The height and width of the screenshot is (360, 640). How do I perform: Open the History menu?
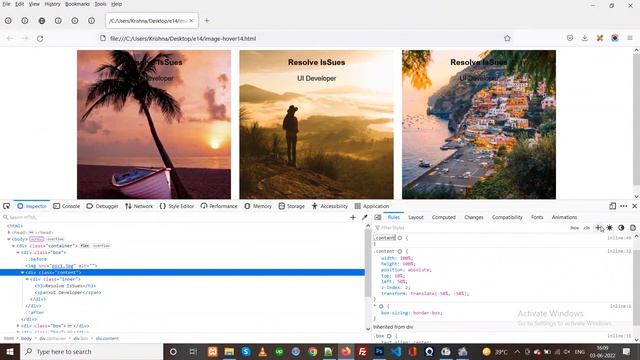click(x=52, y=4)
